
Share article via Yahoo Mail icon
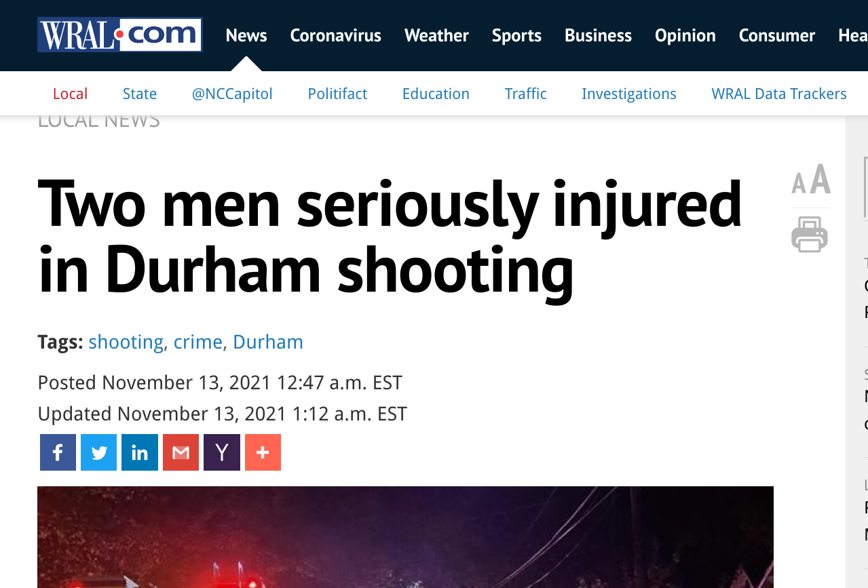[222, 452]
